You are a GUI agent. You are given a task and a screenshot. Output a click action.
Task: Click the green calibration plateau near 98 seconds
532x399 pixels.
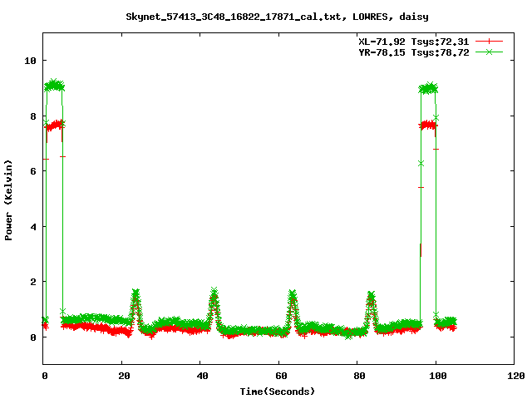tap(428, 89)
